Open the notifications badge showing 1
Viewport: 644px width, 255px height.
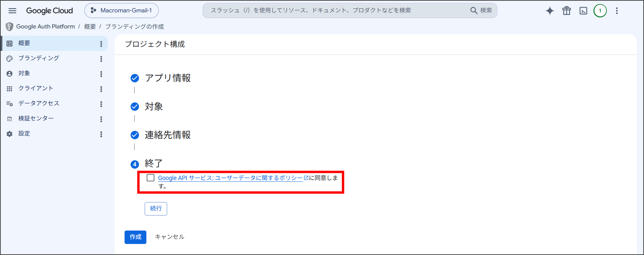pos(600,11)
